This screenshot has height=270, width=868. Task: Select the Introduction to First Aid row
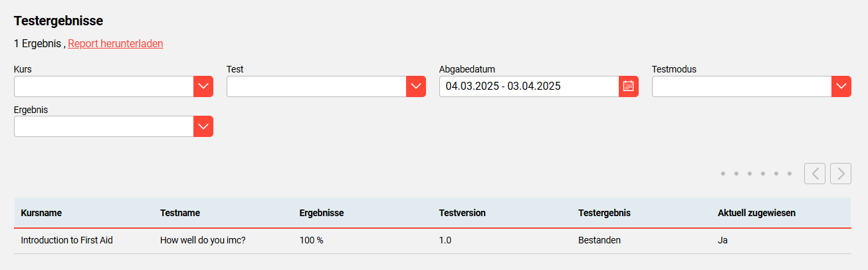(66, 241)
